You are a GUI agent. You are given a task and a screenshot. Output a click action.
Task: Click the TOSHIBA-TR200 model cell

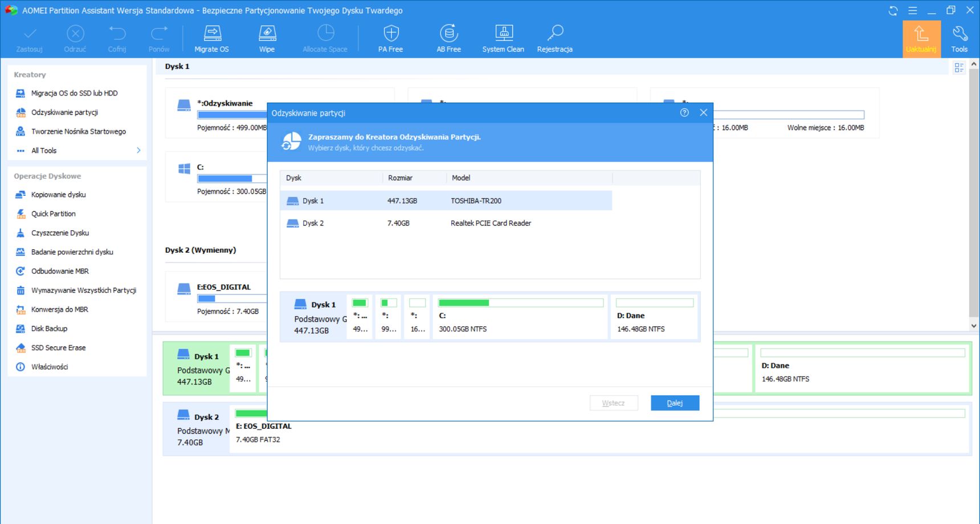coord(476,200)
